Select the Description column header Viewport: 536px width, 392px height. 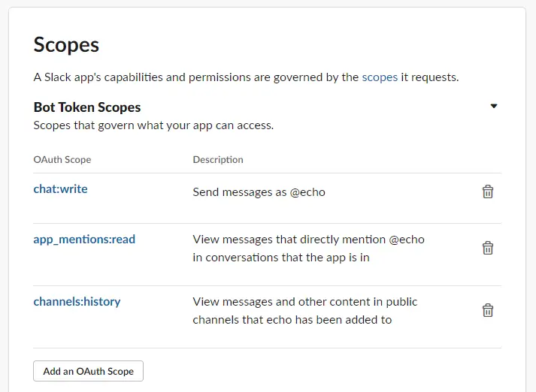pos(218,160)
